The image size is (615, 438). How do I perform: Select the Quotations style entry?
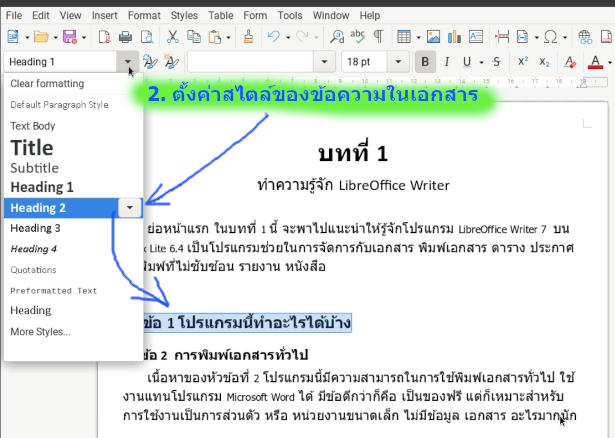(73, 270)
